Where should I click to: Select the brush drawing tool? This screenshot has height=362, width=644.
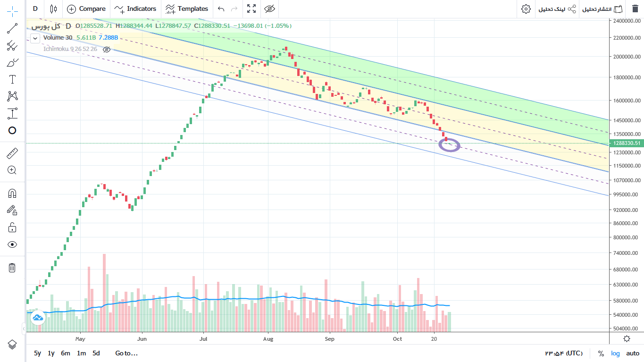[12, 63]
